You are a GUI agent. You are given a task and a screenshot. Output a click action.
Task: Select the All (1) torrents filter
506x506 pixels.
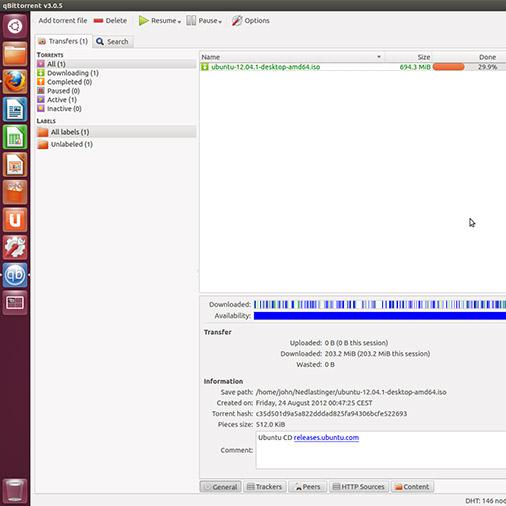[x=116, y=64]
